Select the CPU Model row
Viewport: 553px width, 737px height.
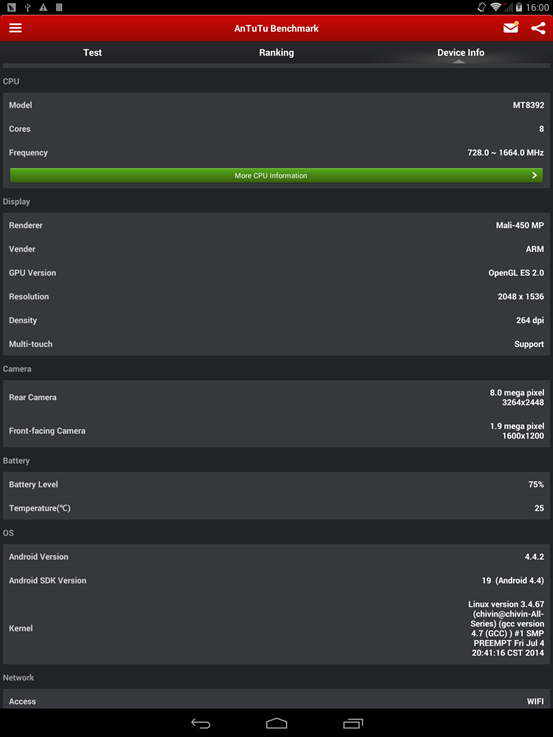tap(276, 105)
